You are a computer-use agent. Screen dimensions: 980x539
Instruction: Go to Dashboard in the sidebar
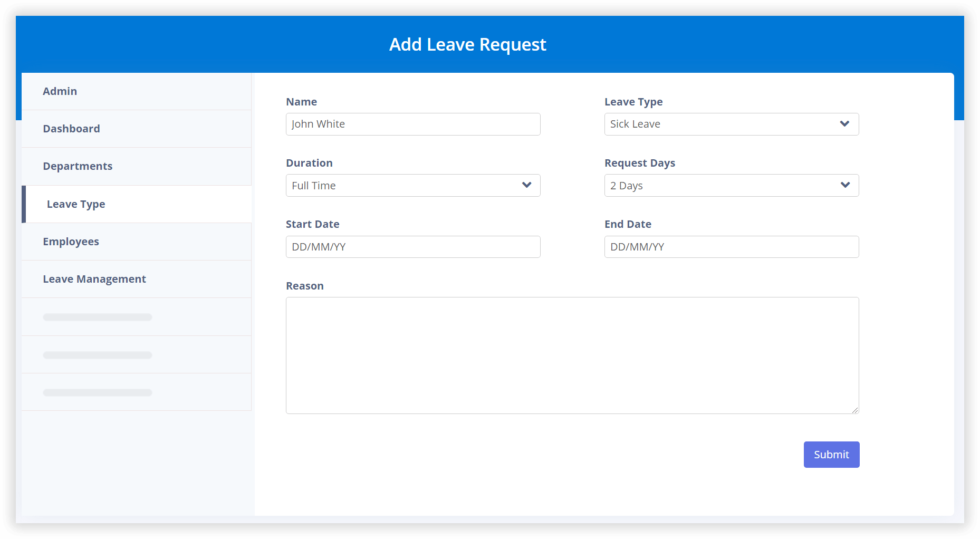[137, 129]
